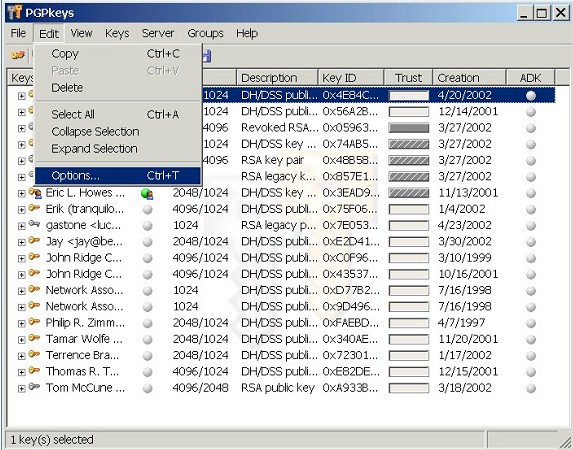The image size is (573, 450).
Task: Click the RSA key pair description cell
Action: pos(272,160)
